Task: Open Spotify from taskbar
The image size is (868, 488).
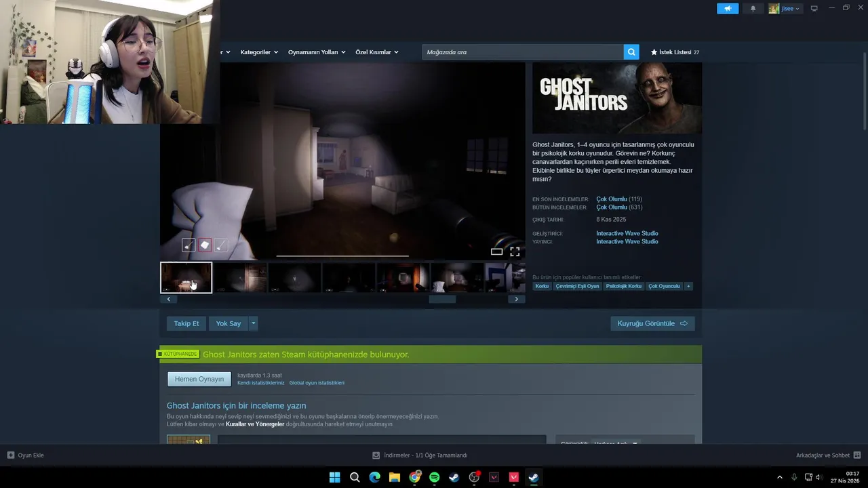Action: pyautogui.click(x=434, y=477)
